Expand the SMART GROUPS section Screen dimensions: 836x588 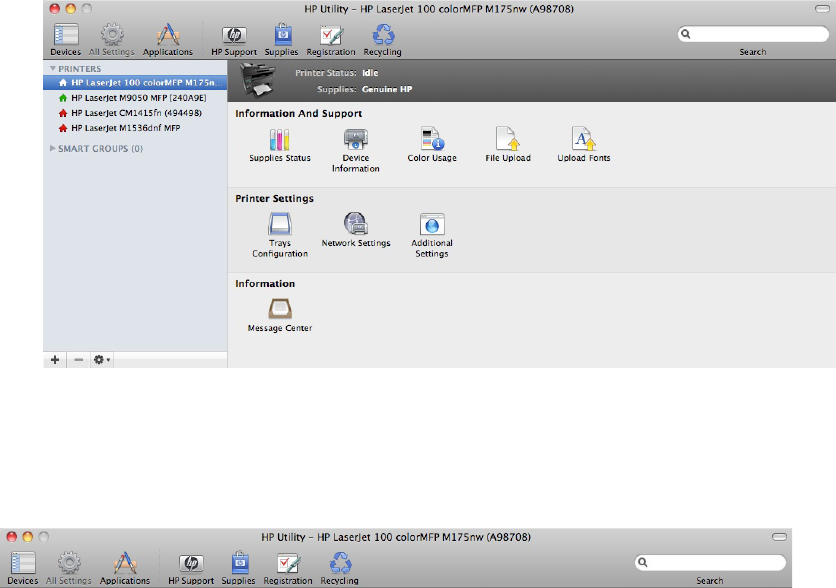53,148
